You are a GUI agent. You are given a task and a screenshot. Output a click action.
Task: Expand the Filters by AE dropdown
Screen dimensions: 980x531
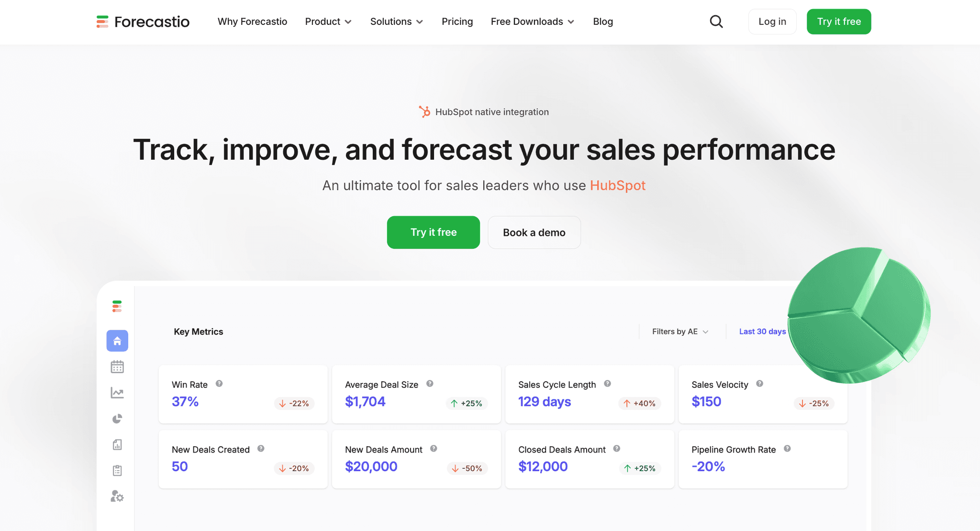pyautogui.click(x=680, y=331)
